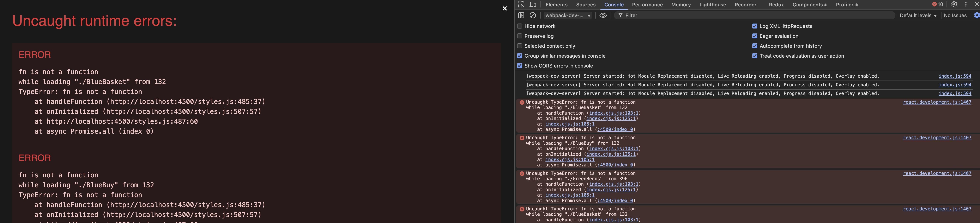Open the webpack-dev context dropdown
Image resolution: width=980 pixels, height=223 pixels.
[568, 15]
